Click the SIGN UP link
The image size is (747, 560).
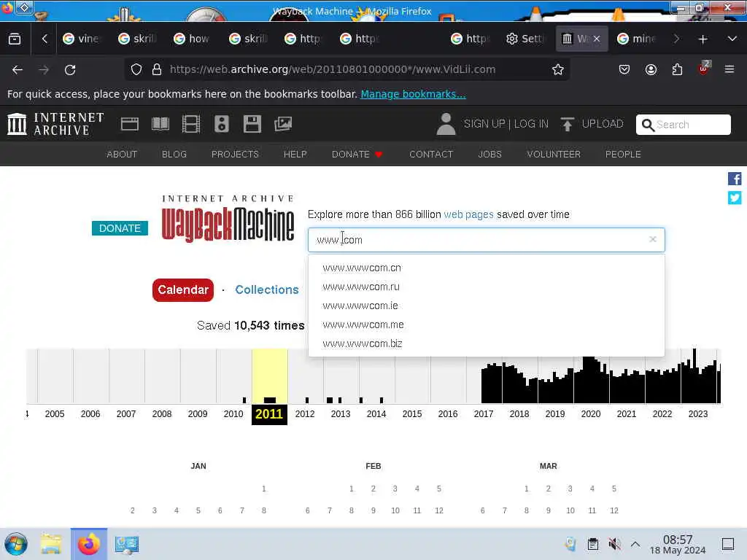pyautogui.click(x=484, y=124)
